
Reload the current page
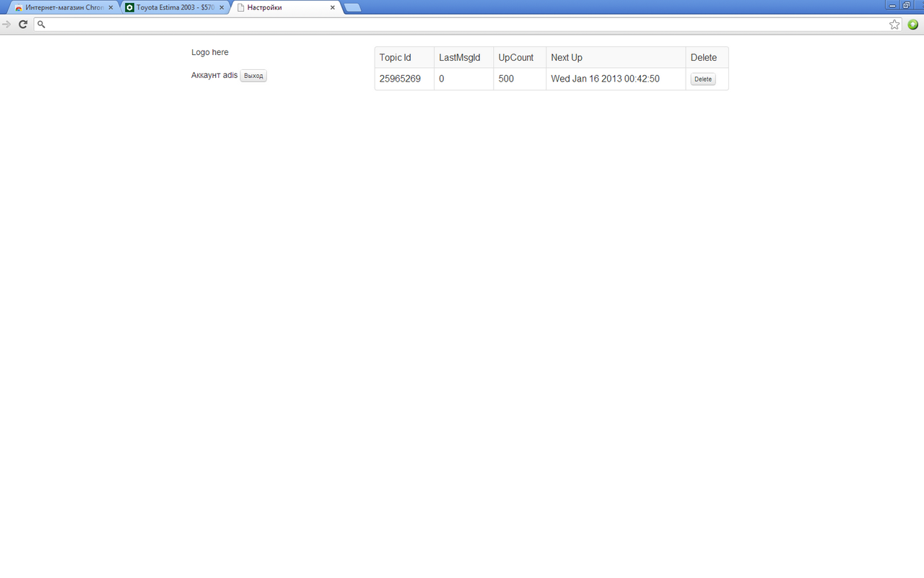pos(22,24)
